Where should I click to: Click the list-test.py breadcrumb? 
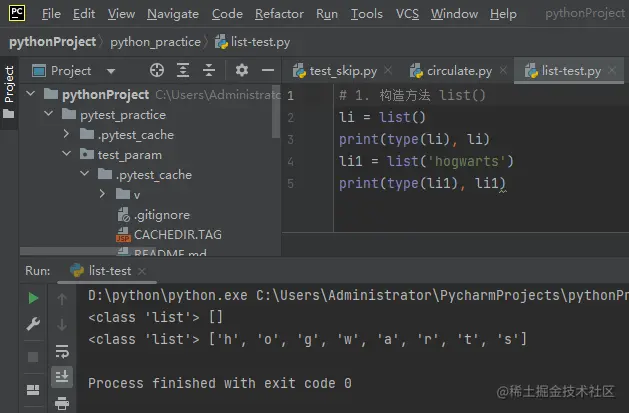(253, 42)
